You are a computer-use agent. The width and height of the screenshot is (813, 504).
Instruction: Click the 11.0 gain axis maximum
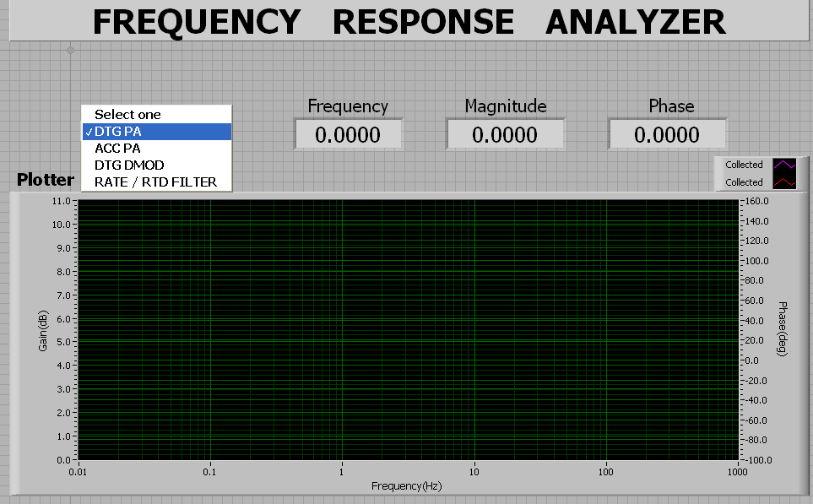point(61,201)
